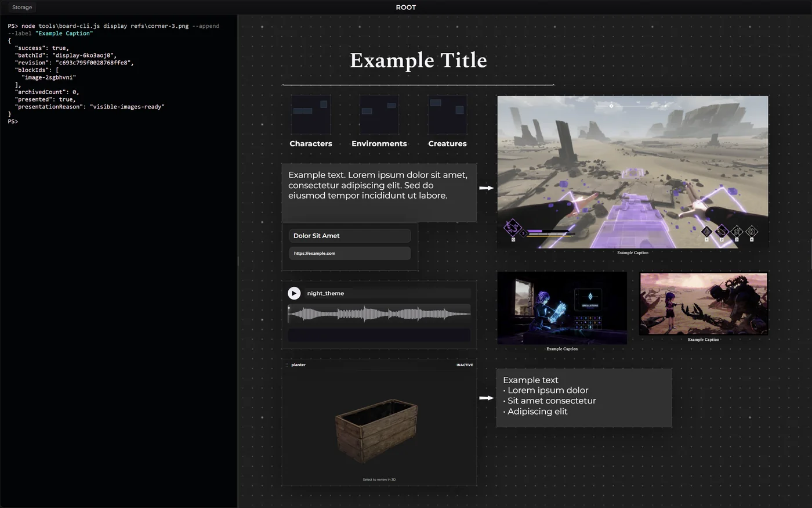Open the Creatures board thumbnail
The image size is (812, 508).
click(447, 114)
